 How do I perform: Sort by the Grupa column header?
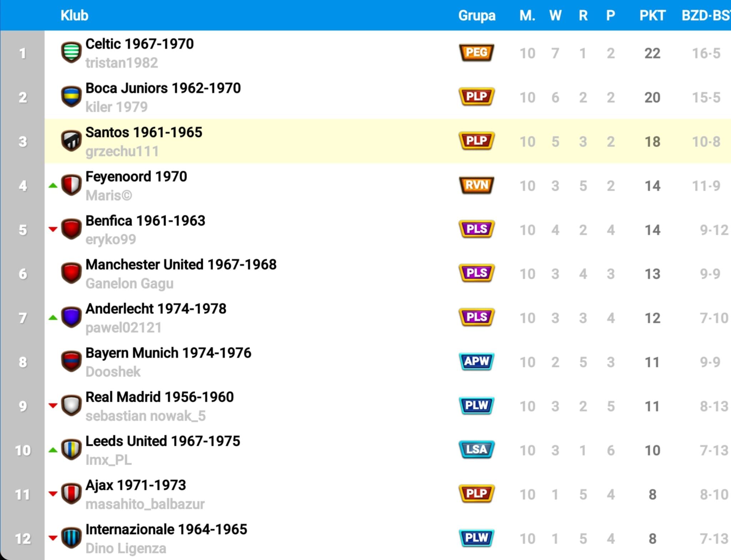point(477,16)
